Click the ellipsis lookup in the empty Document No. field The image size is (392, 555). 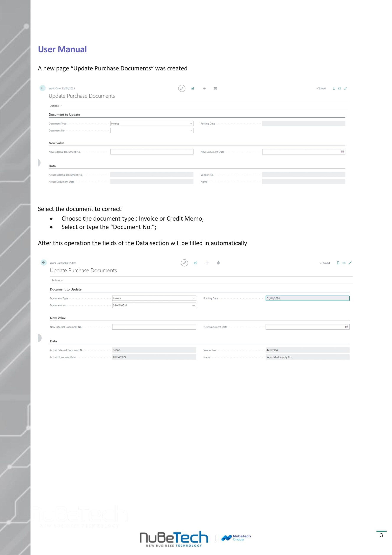191,131
